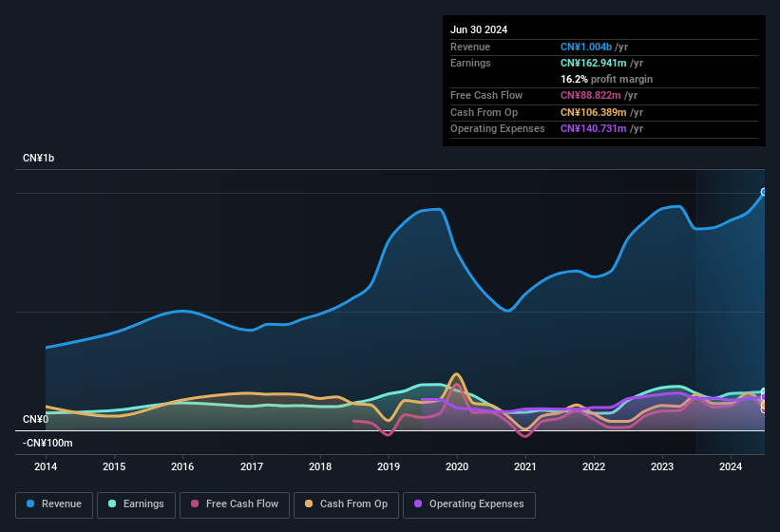Toggle the Earnings legend series

pos(136,504)
